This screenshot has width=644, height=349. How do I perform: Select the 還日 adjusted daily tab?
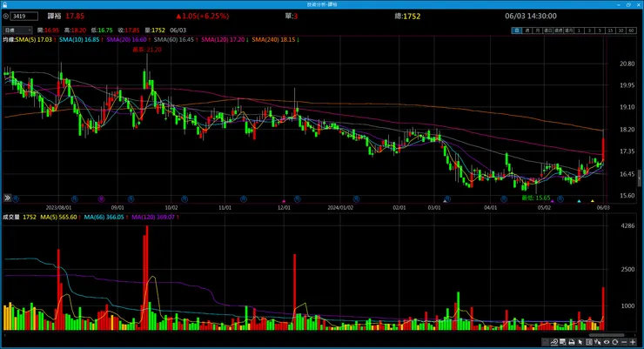click(x=548, y=30)
